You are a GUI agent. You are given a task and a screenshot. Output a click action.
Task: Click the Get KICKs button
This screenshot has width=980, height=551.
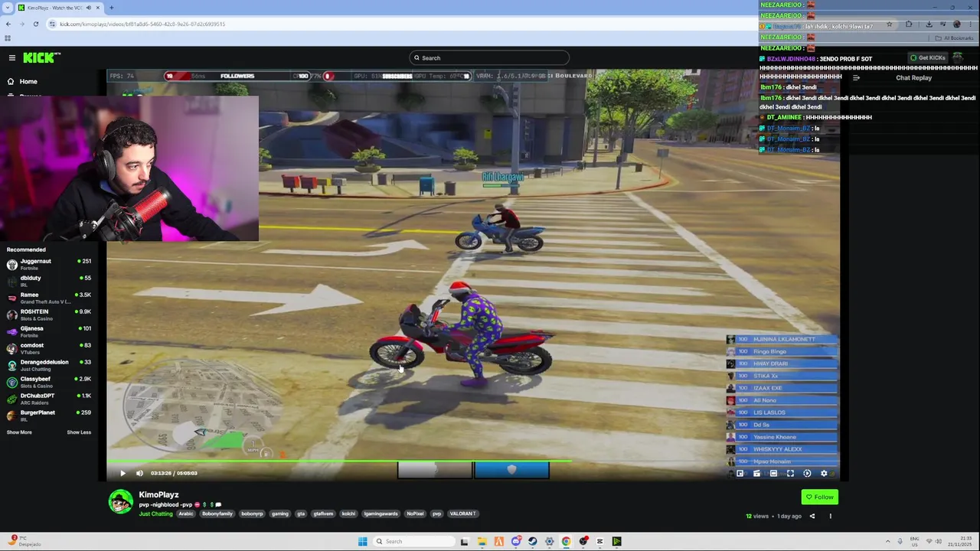927,58
